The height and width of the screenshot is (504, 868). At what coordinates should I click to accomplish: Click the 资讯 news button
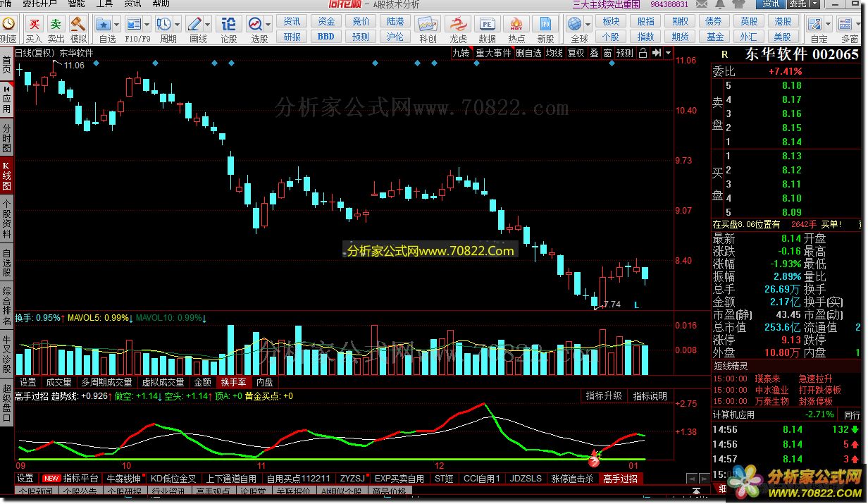(x=292, y=22)
